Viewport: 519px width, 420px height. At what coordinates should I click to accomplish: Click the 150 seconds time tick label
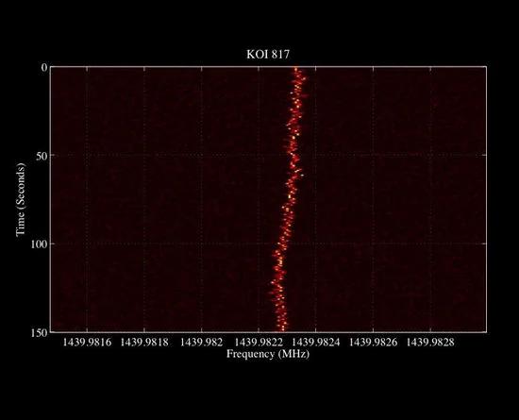pos(39,332)
